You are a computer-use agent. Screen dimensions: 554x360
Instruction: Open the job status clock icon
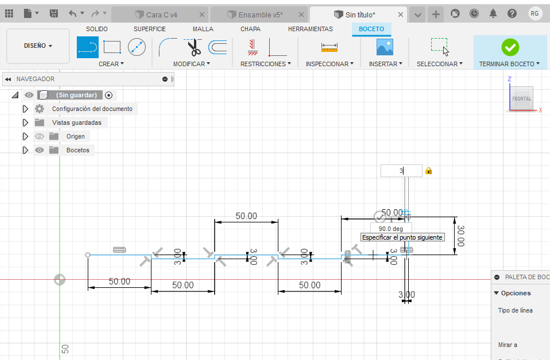pyautogui.click(x=474, y=14)
